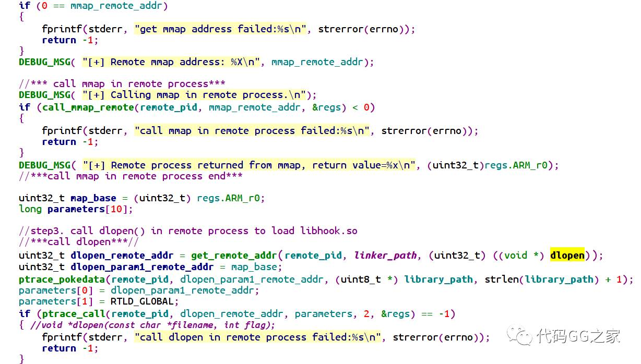Click the function name 'ptrace_pokedata'
The width and height of the screenshot is (641, 364).
point(62,279)
